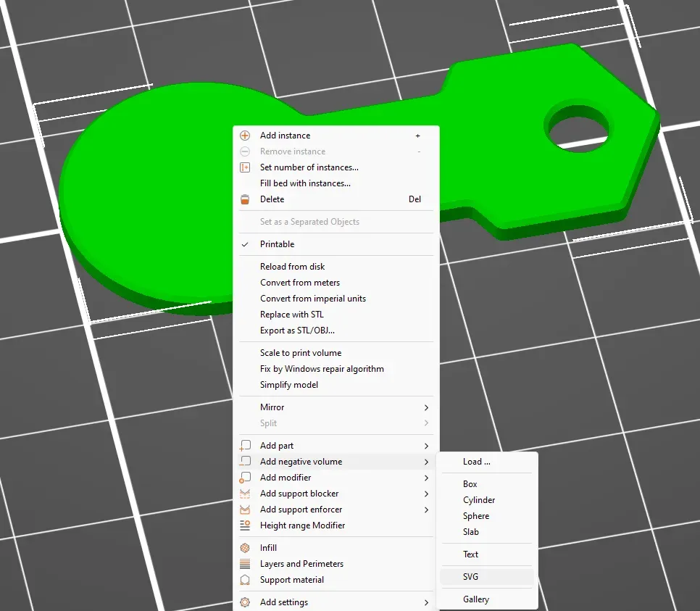Expand the Add support blocker submenu arrow
This screenshot has height=611, width=700.
click(x=426, y=494)
